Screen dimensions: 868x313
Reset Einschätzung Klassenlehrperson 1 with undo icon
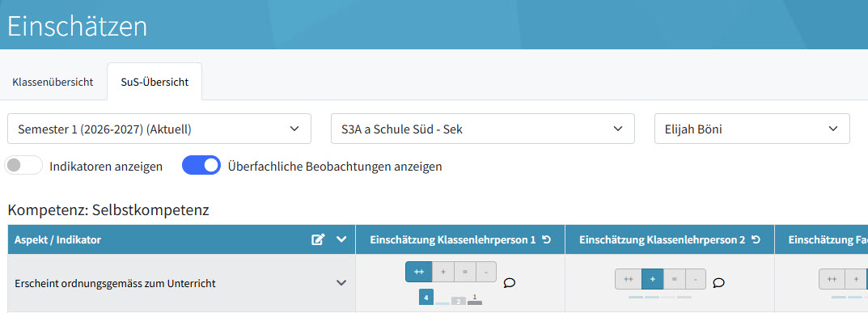546,239
